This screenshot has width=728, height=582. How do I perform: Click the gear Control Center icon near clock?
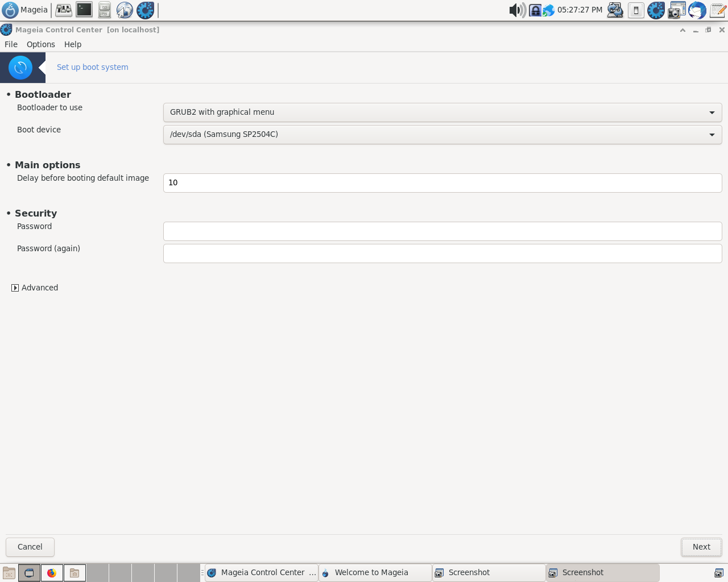pyautogui.click(x=656, y=10)
